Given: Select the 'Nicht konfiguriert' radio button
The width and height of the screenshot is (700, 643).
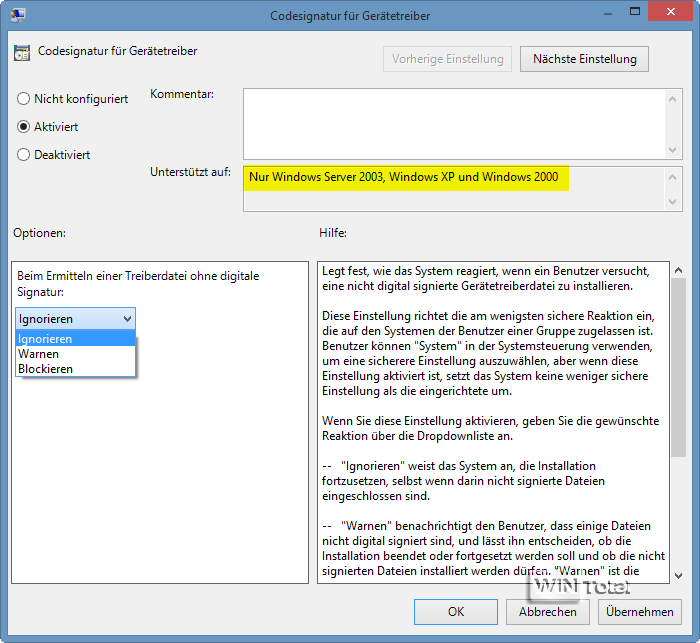Looking at the screenshot, I should (x=24, y=99).
